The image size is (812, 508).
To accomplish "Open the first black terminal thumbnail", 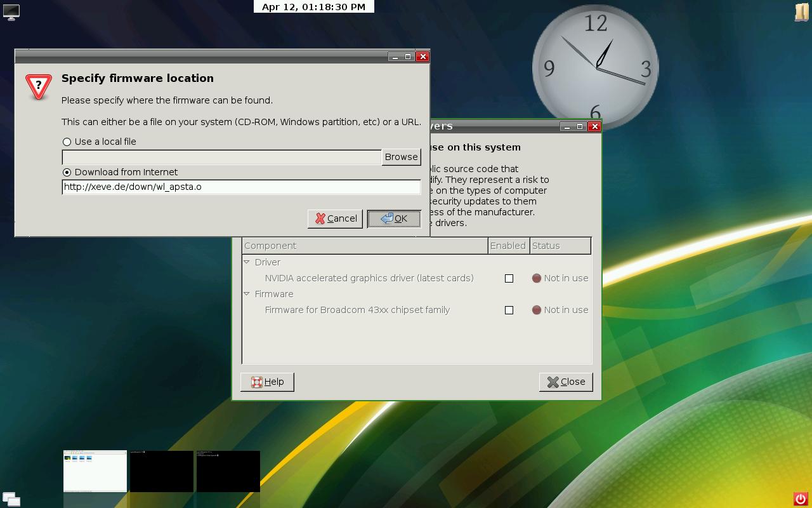I will (x=162, y=471).
